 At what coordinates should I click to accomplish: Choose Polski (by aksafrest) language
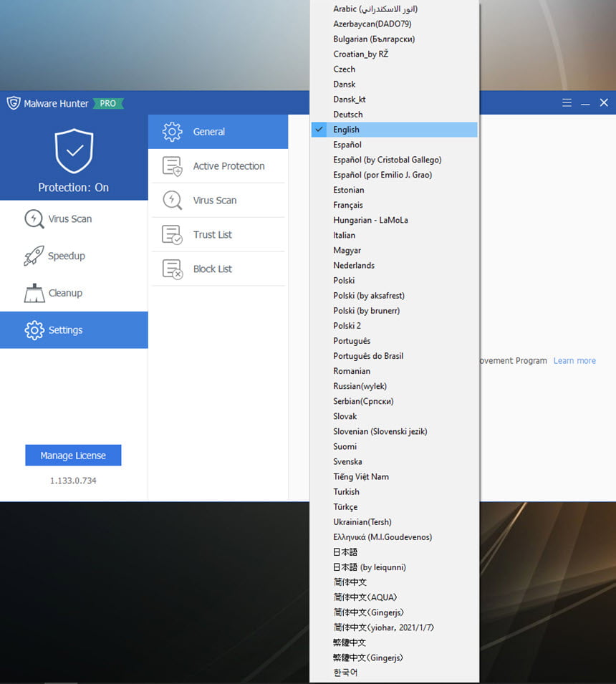[x=395, y=296]
